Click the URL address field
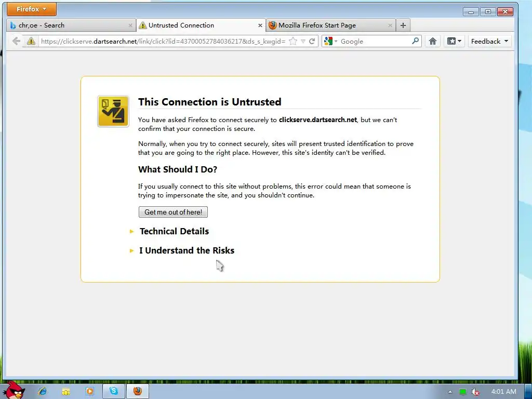 click(x=163, y=42)
